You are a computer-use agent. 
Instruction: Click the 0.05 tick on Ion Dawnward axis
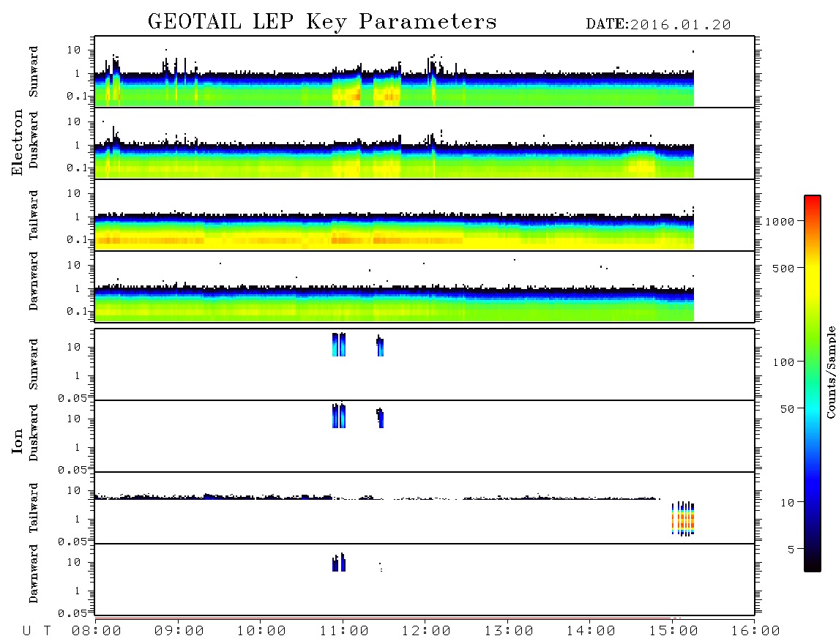(72, 613)
